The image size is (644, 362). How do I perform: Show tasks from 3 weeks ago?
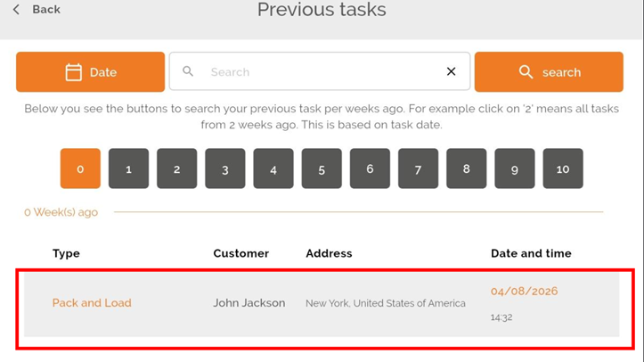pyautogui.click(x=225, y=169)
